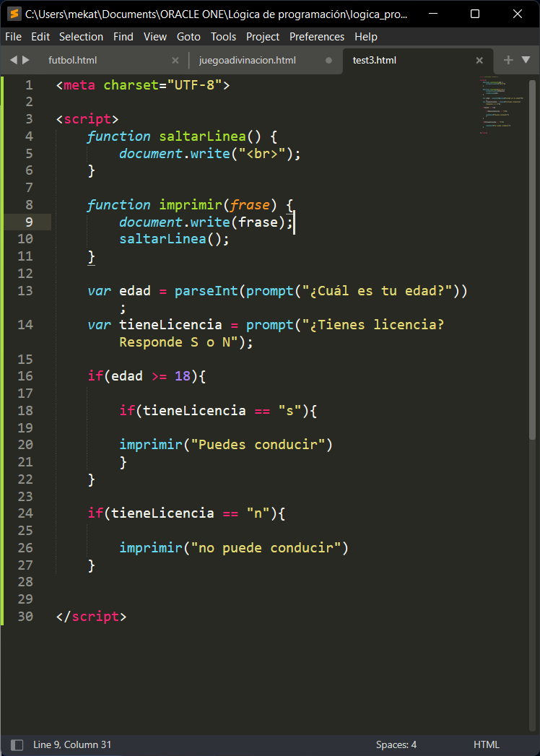Viewport: 540px width, 756px height.
Task: Open the Selection menu
Action: (81, 37)
